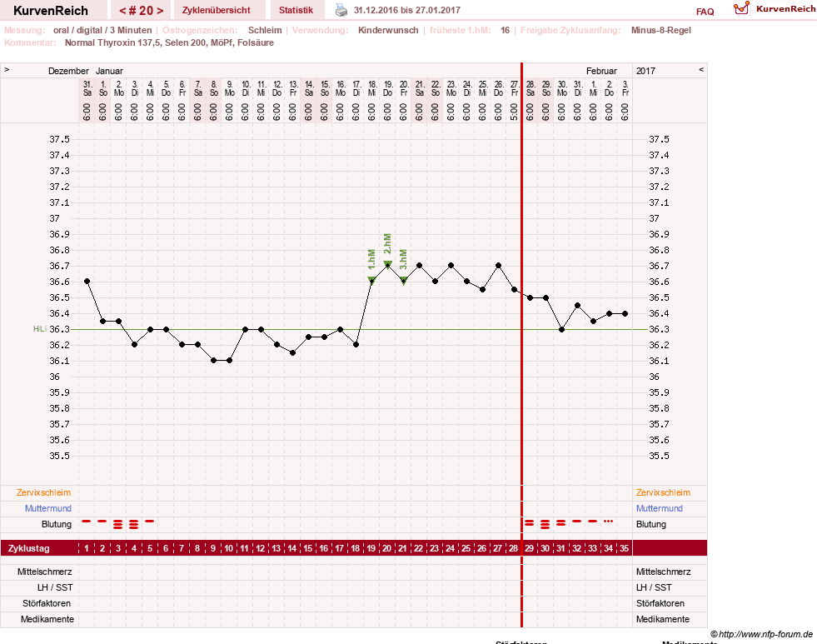Click the temperature point on 31. Sa at 36.6
The height and width of the screenshot is (644, 817).
pos(87,282)
